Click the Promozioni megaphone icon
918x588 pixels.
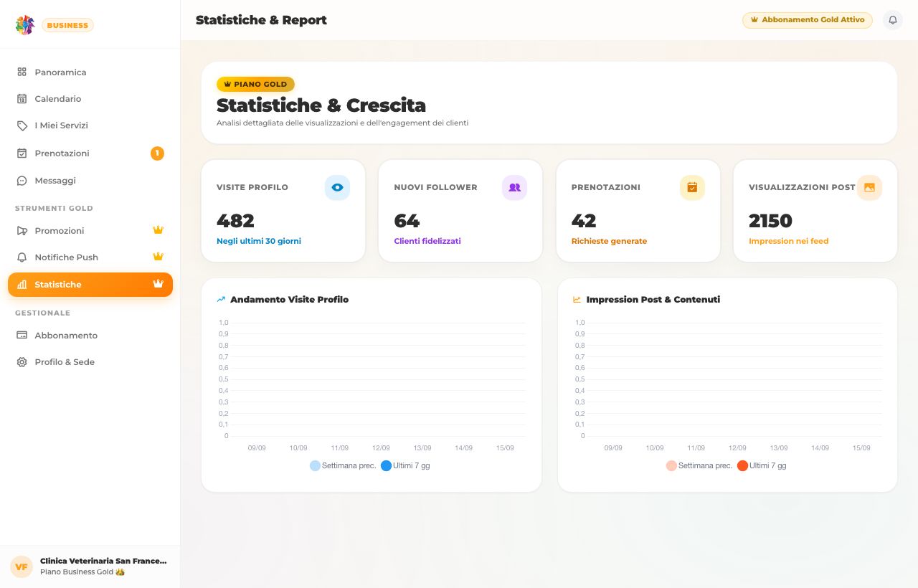(22, 231)
